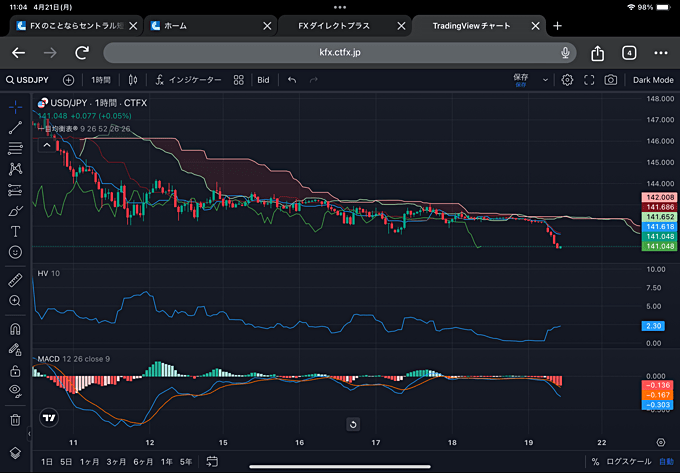Toggle stay-in-drawing-mode pencil lock
The image size is (680, 473).
15,349
